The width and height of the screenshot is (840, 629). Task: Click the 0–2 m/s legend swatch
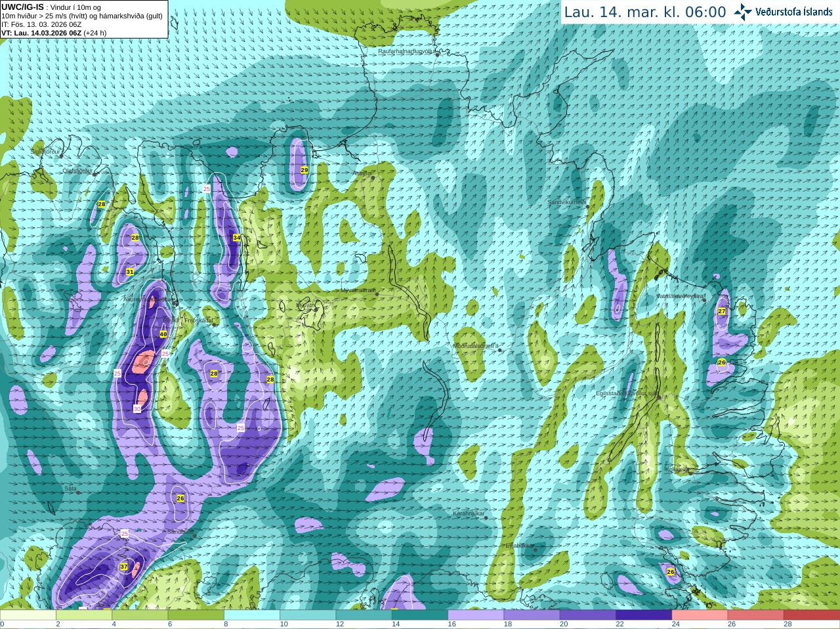pyautogui.click(x=28, y=615)
